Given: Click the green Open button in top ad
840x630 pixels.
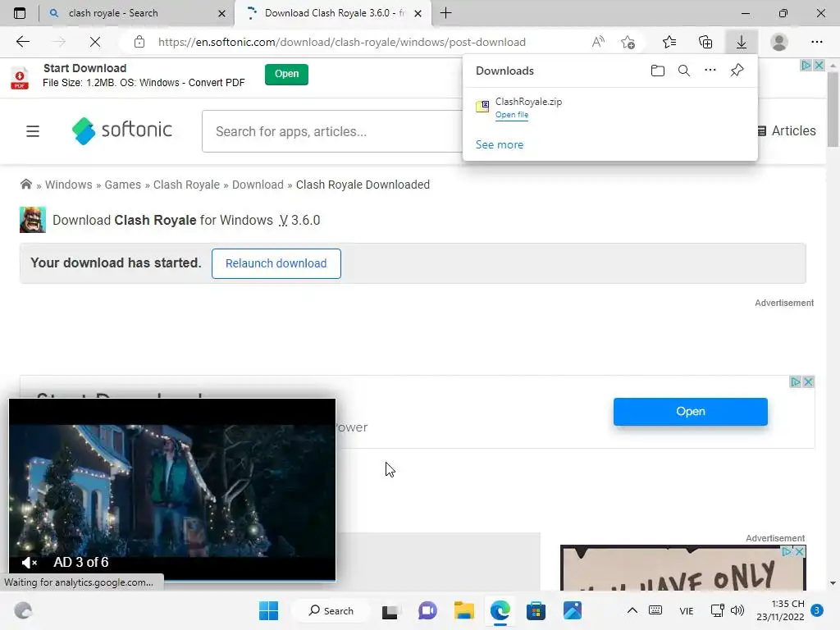Looking at the screenshot, I should click(x=286, y=74).
